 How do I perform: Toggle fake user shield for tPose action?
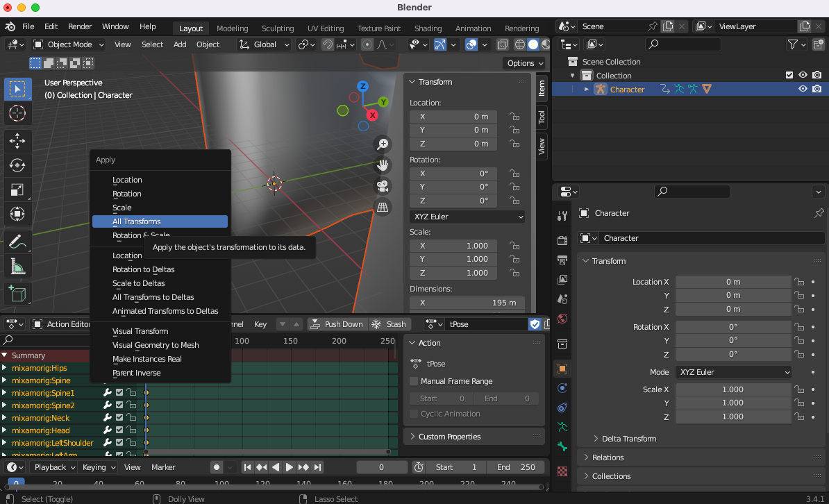coord(535,324)
